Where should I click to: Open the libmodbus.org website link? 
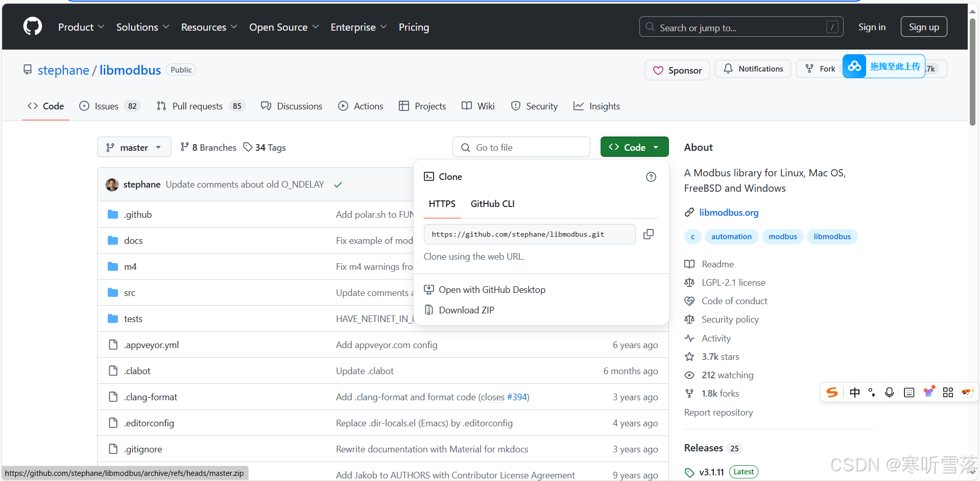tap(729, 212)
